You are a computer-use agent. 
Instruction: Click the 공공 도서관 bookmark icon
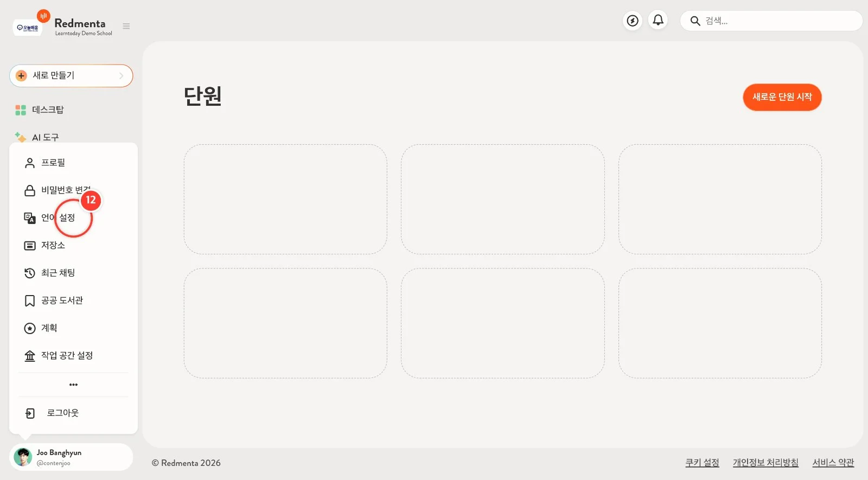[30, 300]
